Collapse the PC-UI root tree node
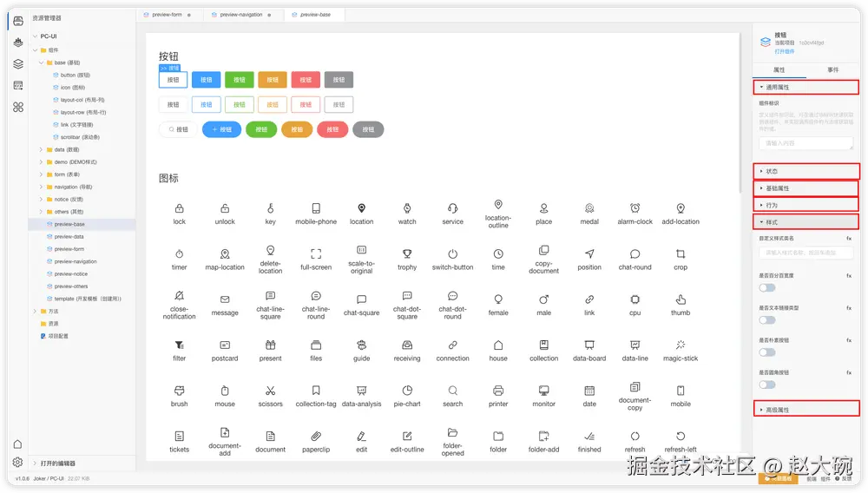Screen dimensions: 868x493 tap(35, 36)
